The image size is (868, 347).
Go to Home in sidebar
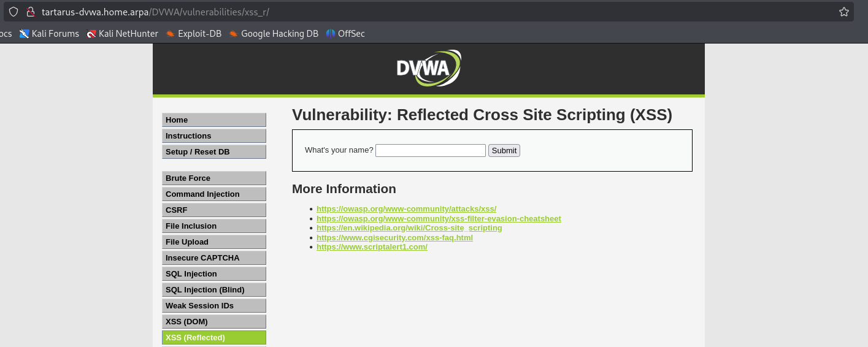coord(213,120)
